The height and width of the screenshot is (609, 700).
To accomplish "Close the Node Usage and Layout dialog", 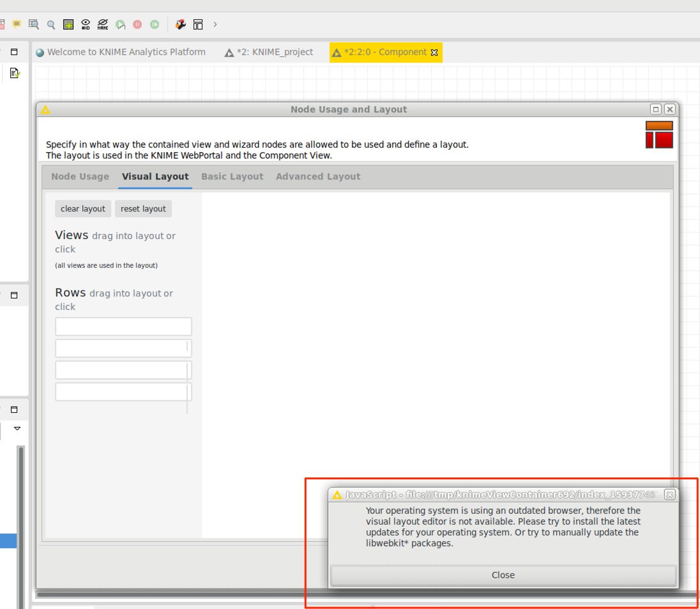I will tap(669, 109).
